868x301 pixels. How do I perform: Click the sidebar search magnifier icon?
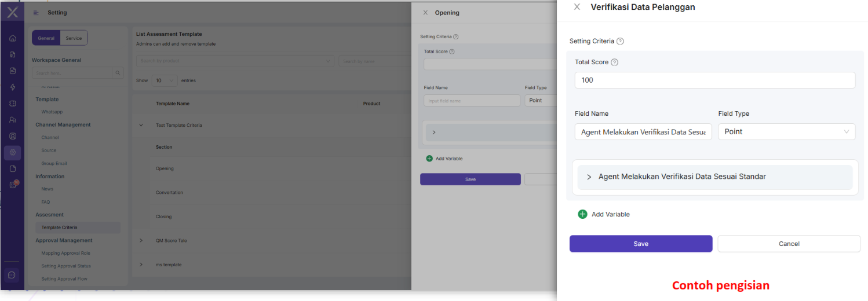click(118, 73)
